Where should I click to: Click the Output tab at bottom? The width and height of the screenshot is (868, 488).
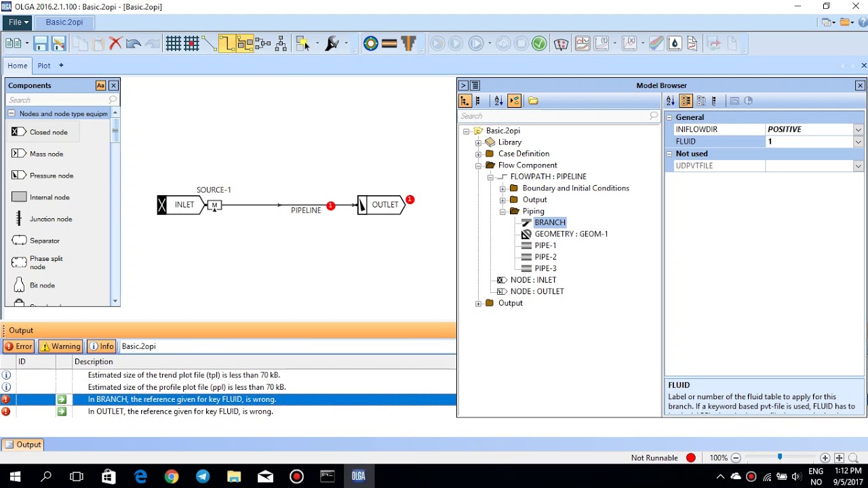point(22,445)
